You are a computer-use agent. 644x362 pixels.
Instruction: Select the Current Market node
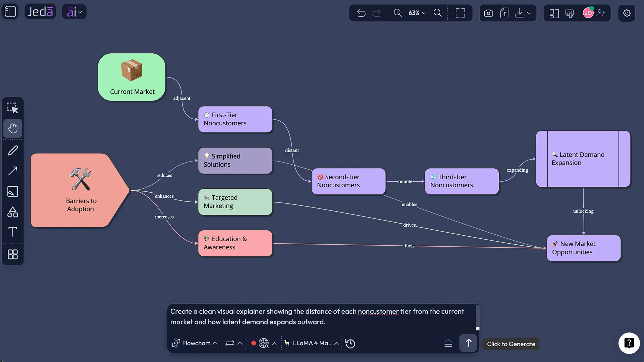point(132,77)
